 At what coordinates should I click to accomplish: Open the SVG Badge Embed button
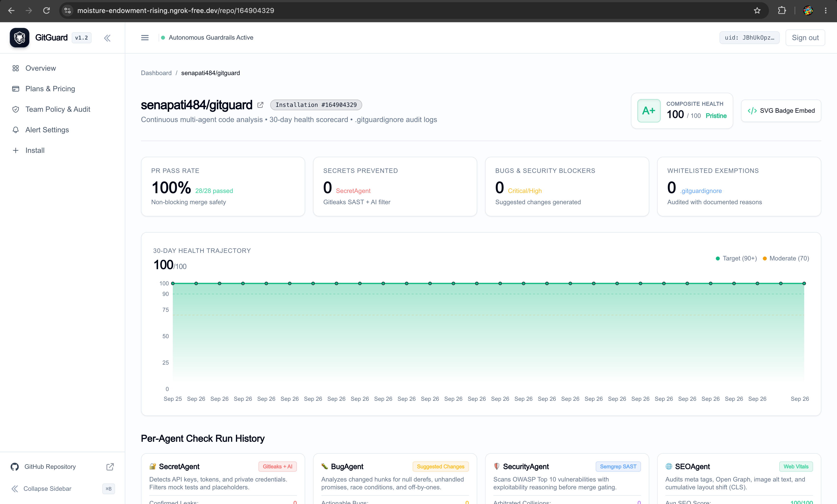(781, 111)
